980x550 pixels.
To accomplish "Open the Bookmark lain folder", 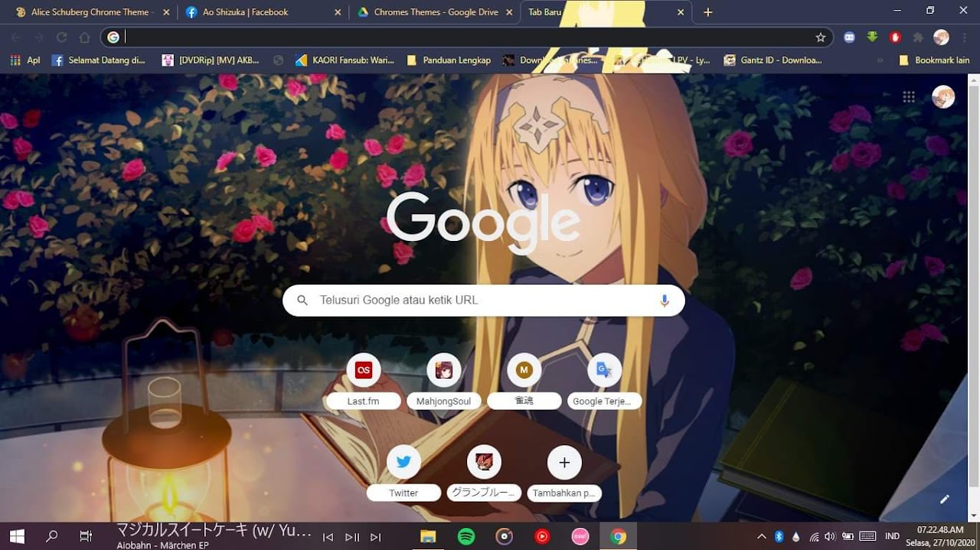I will tap(934, 60).
